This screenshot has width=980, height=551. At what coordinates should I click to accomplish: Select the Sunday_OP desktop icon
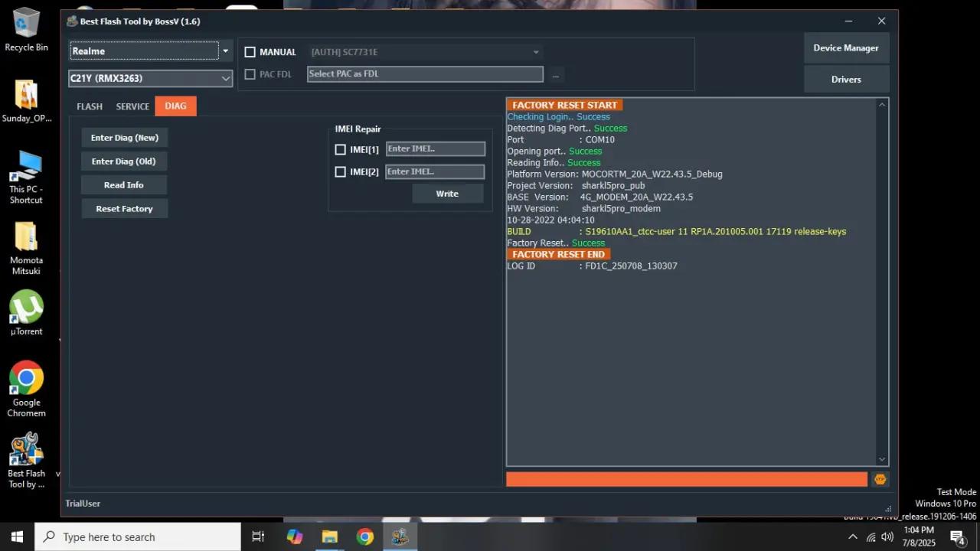tap(26, 101)
